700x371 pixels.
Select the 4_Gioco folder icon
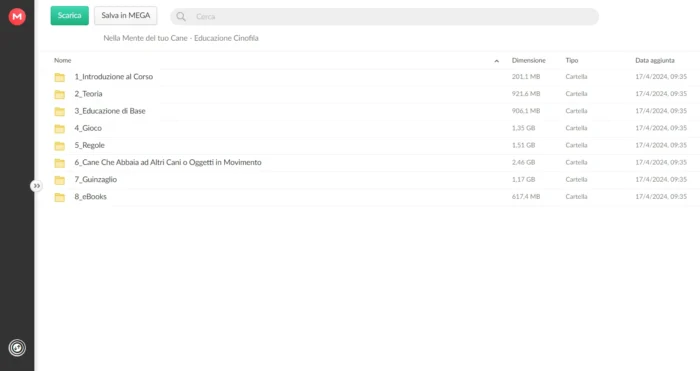click(x=60, y=129)
